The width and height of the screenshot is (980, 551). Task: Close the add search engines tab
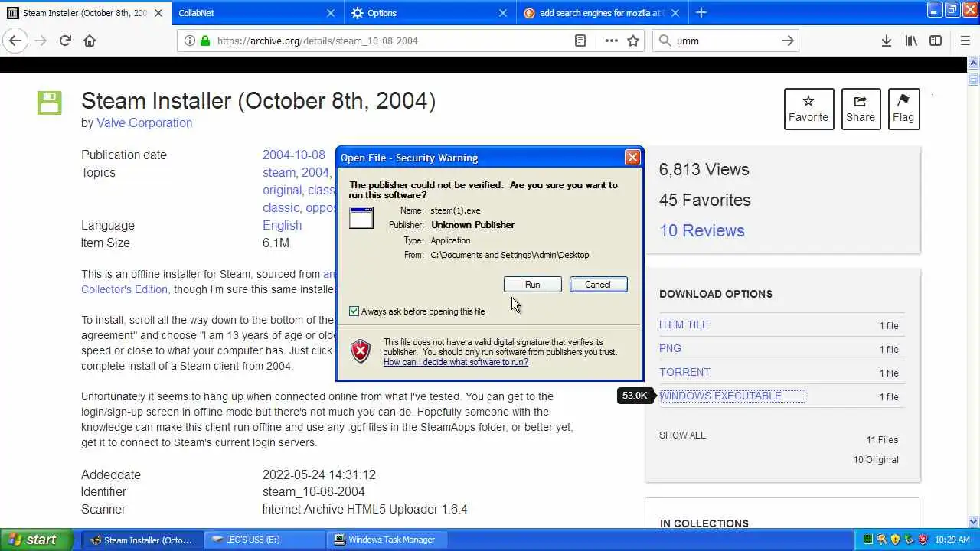(x=676, y=13)
